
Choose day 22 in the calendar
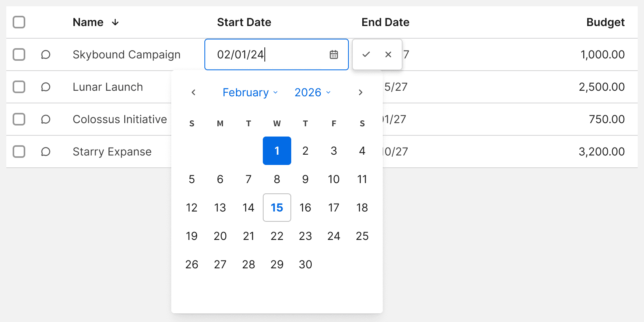[277, 236]
